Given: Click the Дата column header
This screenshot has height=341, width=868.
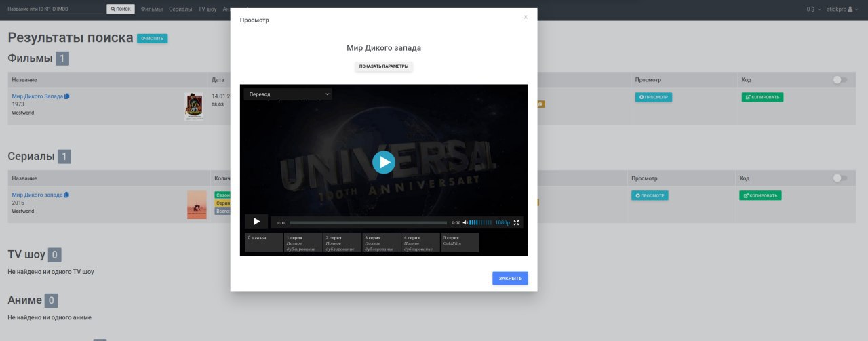Looking at the screenshot, I should (x=218, y=80).
